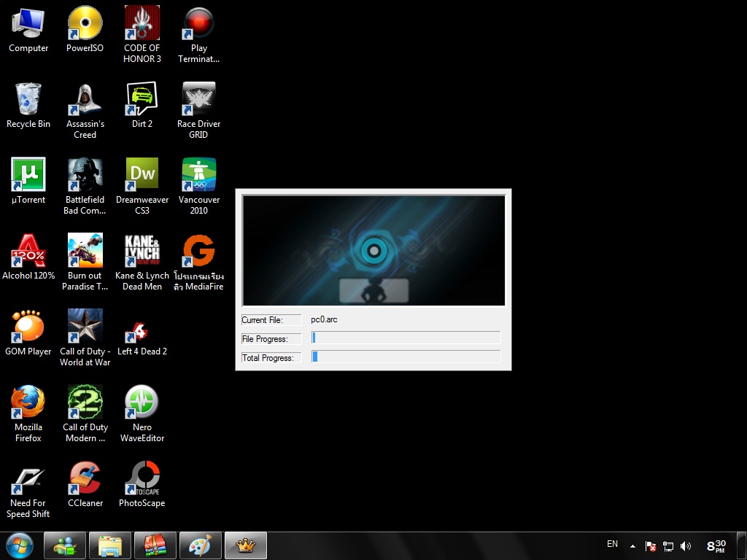The height and width of the screenshot is (560, 747).
Task: Click the EN language indicator
Action: coord(613,544)
